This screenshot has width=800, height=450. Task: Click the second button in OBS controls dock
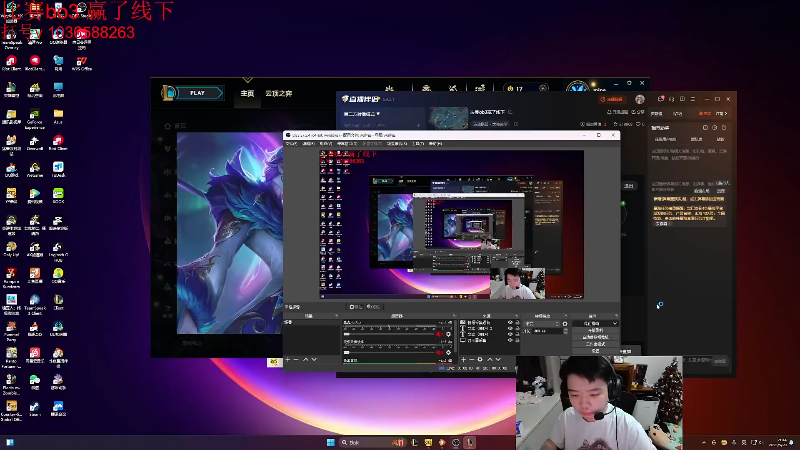pos(595,330)
